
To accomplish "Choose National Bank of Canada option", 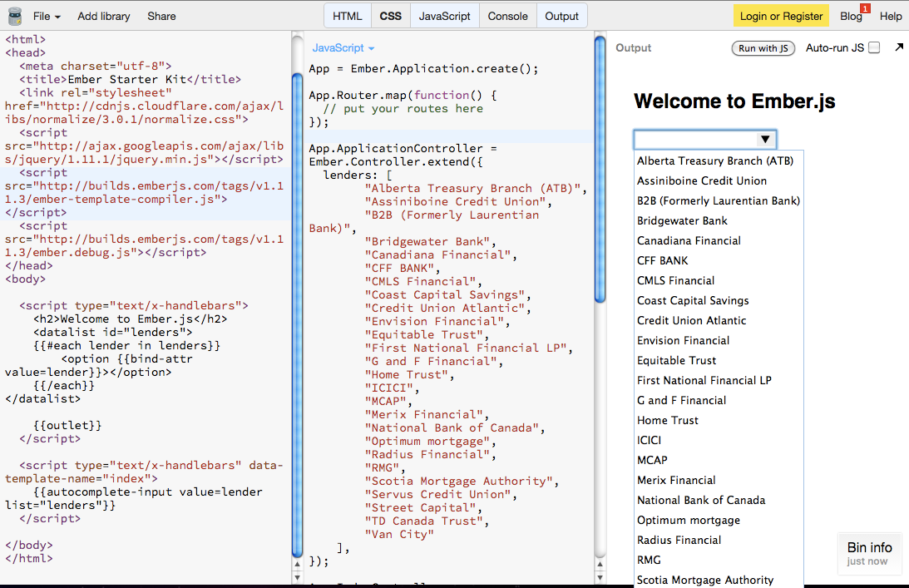I will click(701, 500).
